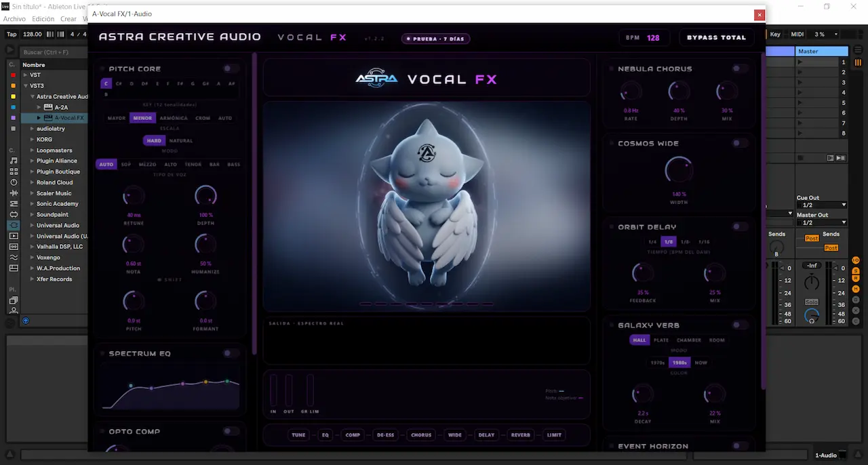Open the Master Out 1/2 dropdown
Viewport: 868px width, 465px height.
[x=823, y=222]
